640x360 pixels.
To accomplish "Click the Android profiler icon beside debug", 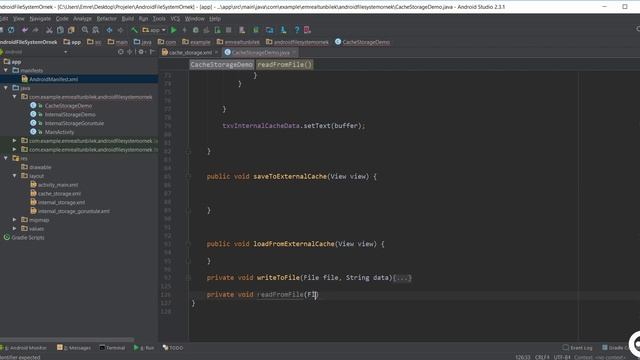I will tap(207, 30).
